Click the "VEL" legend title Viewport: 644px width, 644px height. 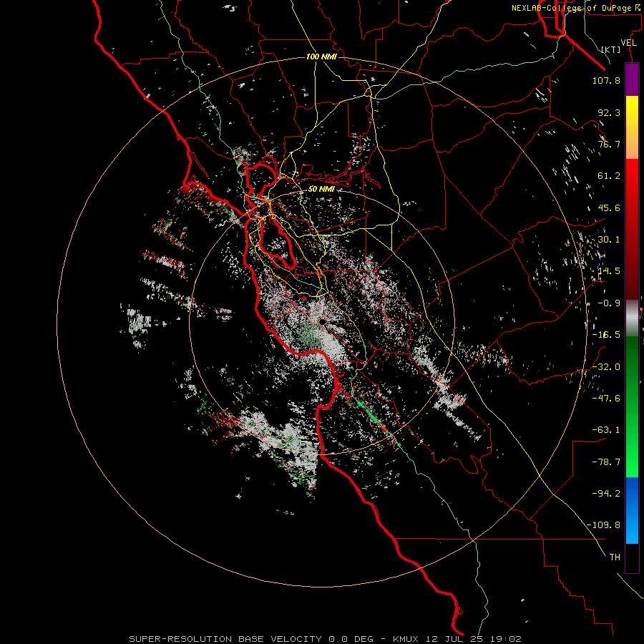pyautogui.click(x=628, y=43)
